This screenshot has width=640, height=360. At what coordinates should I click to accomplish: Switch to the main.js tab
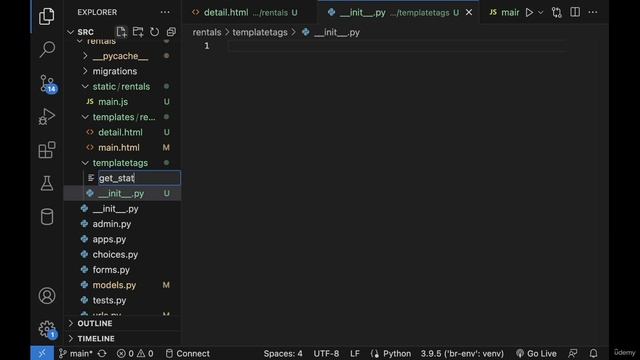(x=504, y=13)
